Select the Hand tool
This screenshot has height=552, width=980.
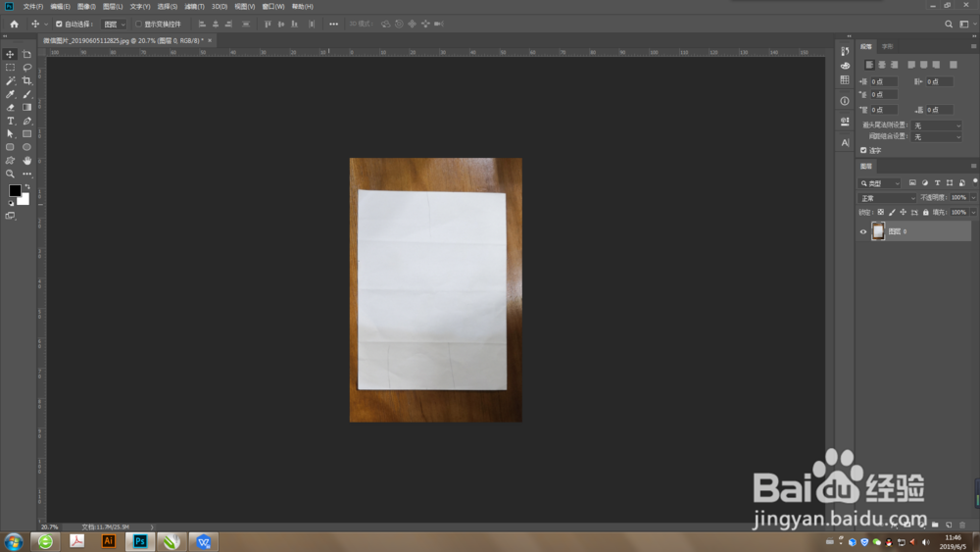point(26,161)
